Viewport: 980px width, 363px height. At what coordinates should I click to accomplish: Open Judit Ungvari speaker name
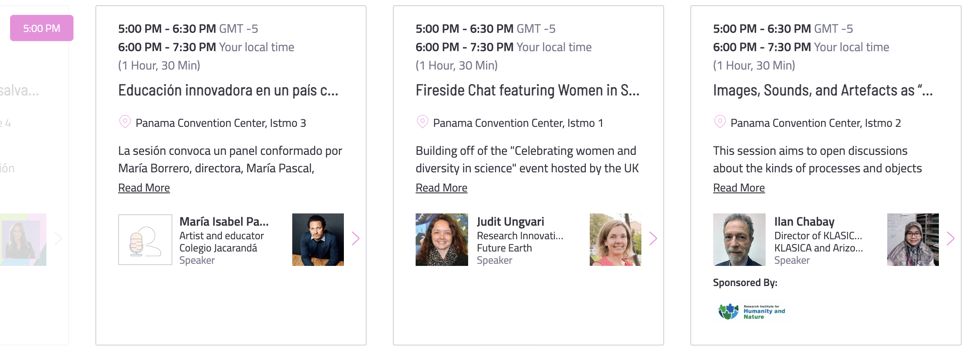click(511, 222)
